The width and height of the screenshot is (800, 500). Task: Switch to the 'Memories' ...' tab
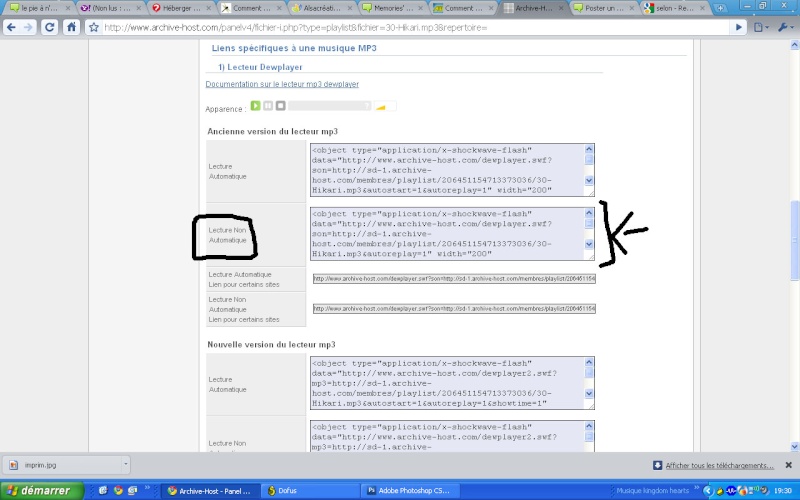(392, 8)
